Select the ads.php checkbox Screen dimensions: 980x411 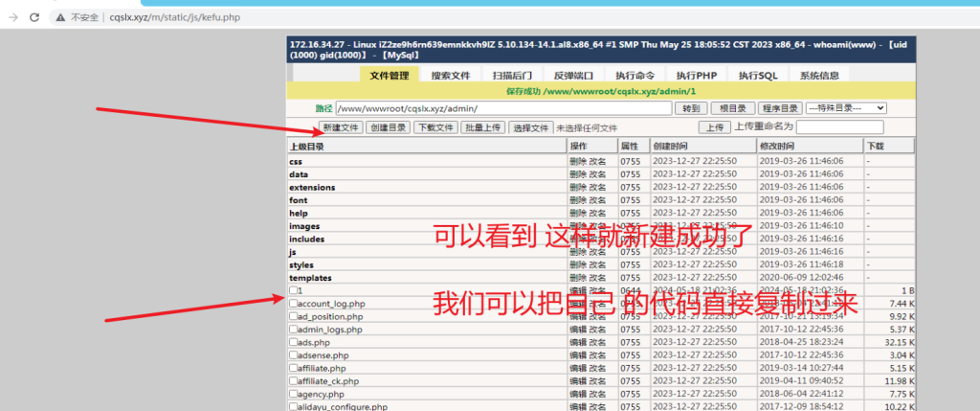[294, 342]
